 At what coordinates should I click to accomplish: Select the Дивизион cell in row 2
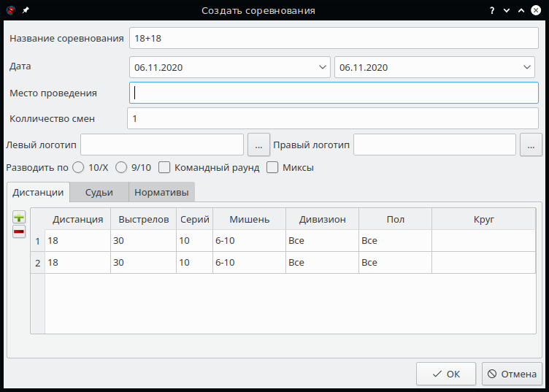click(x=321, y=262)
